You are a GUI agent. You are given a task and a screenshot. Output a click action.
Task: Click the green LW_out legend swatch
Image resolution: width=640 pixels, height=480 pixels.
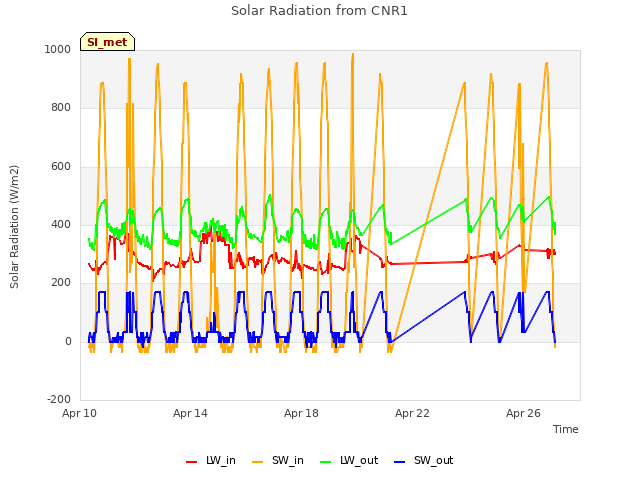coord(326,462)
